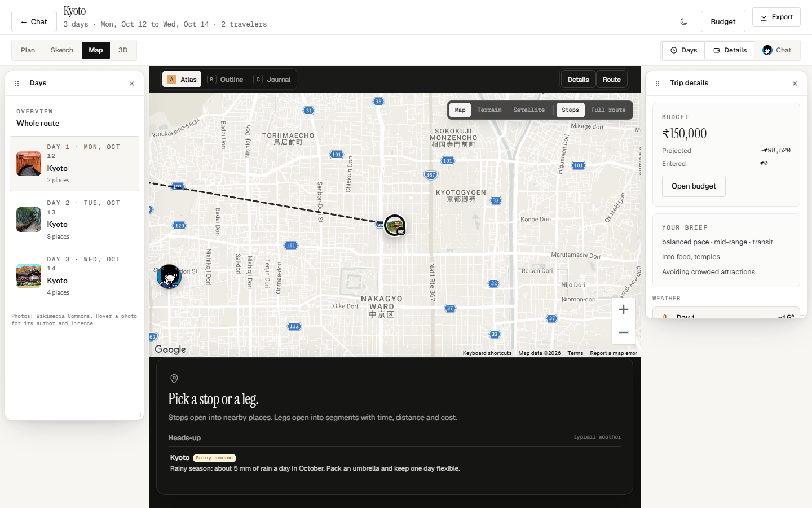Switch map layer to Map
Viewport: 812px width, 508px height.
[460, 110]
